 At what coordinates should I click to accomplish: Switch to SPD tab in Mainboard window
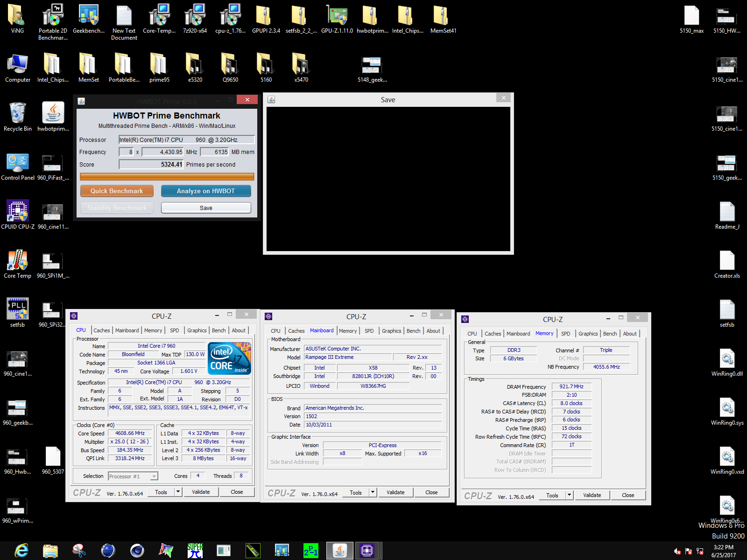coord(369,331)
